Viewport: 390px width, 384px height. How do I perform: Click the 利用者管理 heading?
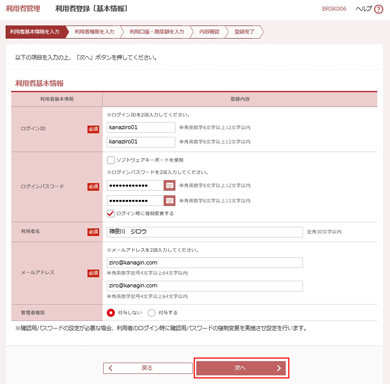click(23, 9)
